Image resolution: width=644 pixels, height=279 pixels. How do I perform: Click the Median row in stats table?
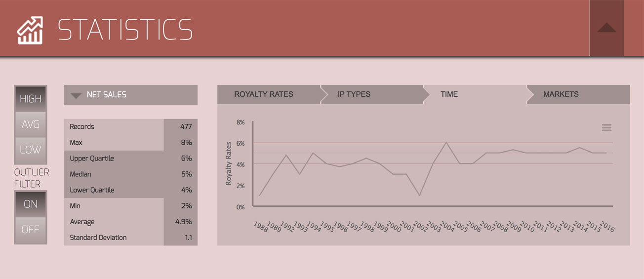131,174
